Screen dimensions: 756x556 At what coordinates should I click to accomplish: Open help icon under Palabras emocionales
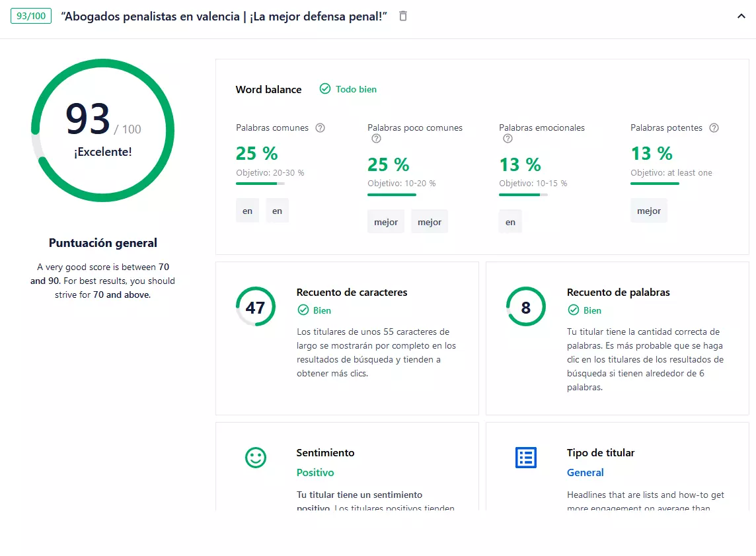[x=508, y=139]
